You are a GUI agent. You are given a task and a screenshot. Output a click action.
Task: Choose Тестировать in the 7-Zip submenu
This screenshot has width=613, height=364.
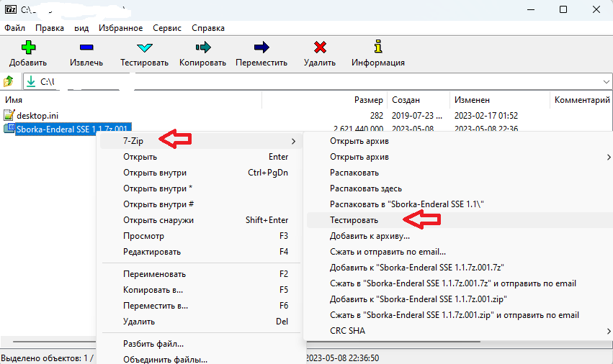coord(354,219)
